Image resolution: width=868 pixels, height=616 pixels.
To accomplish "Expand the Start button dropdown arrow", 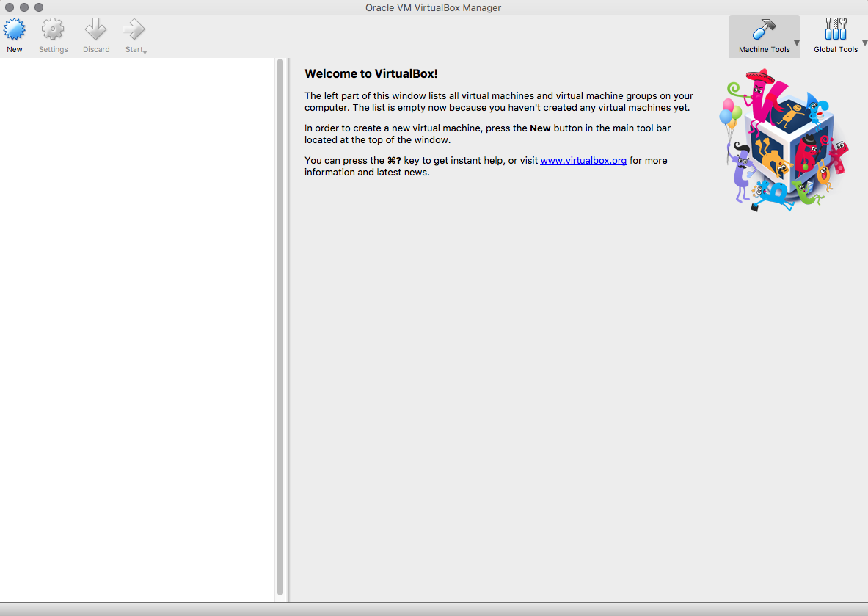I will point(145,51).
